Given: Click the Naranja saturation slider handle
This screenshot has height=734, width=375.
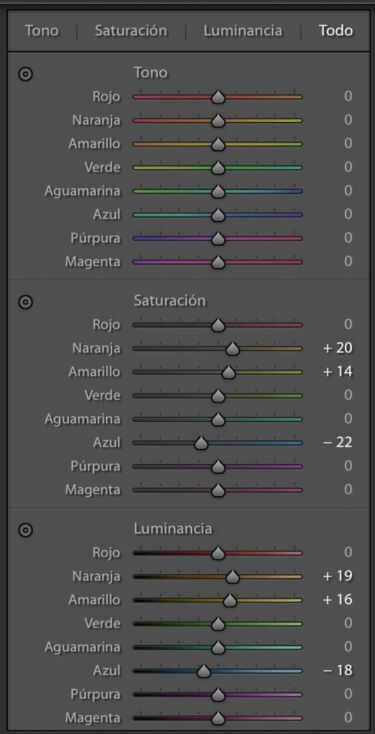Looking at the screenshot, I should coord(233,349).
